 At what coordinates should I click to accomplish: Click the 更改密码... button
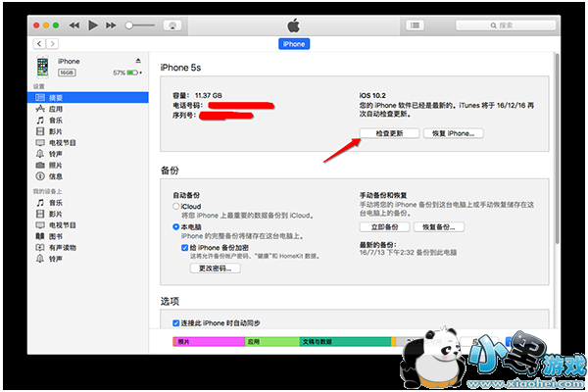click(216, 269)
